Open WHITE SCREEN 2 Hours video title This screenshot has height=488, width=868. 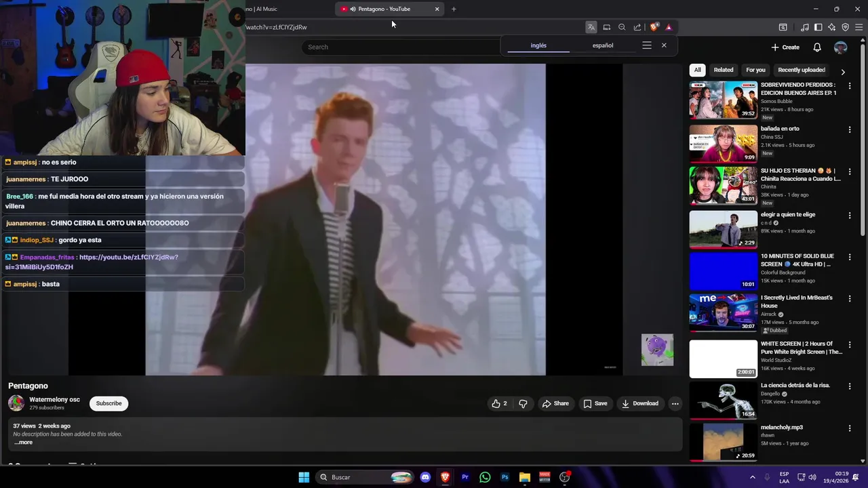(801, 348)
